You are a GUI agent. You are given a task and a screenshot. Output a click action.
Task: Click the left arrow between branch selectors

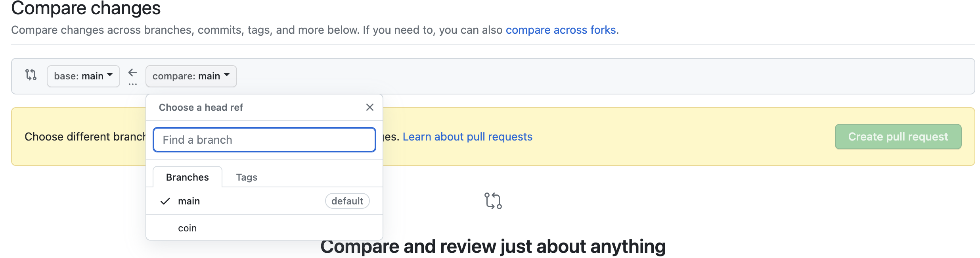[132, 73]
